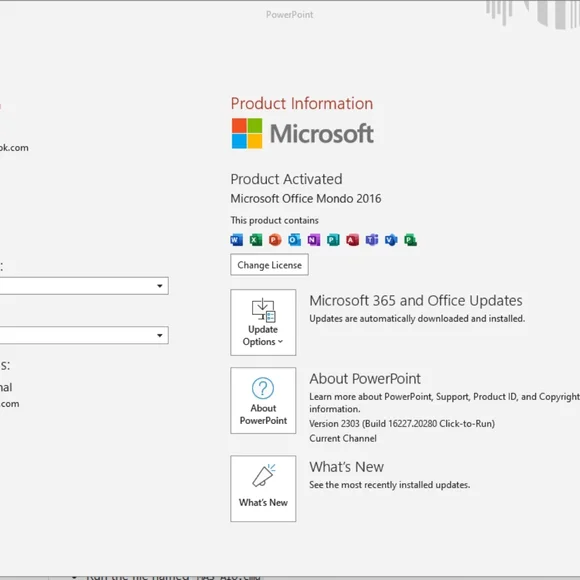Click the Teams app icon
This screenshot has width=580, height=580.
372,240
